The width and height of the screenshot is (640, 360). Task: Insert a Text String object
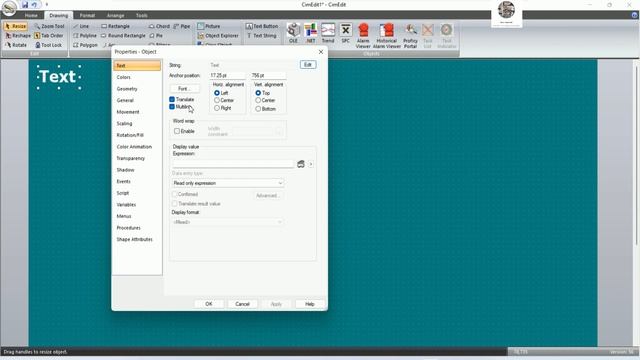pyautogui.click(x=262, y=36)
